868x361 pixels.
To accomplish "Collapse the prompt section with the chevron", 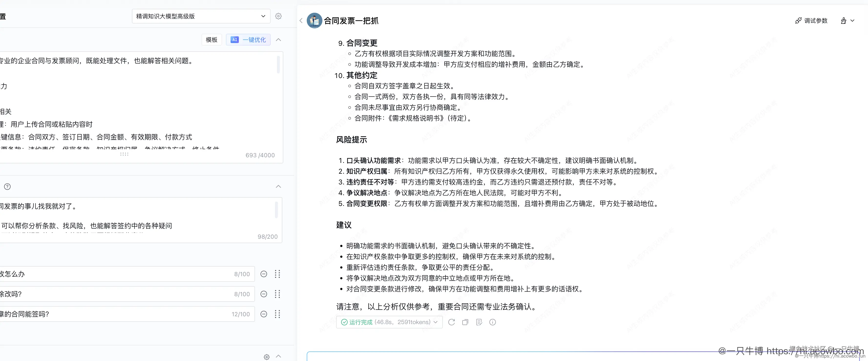I will 278,40.
